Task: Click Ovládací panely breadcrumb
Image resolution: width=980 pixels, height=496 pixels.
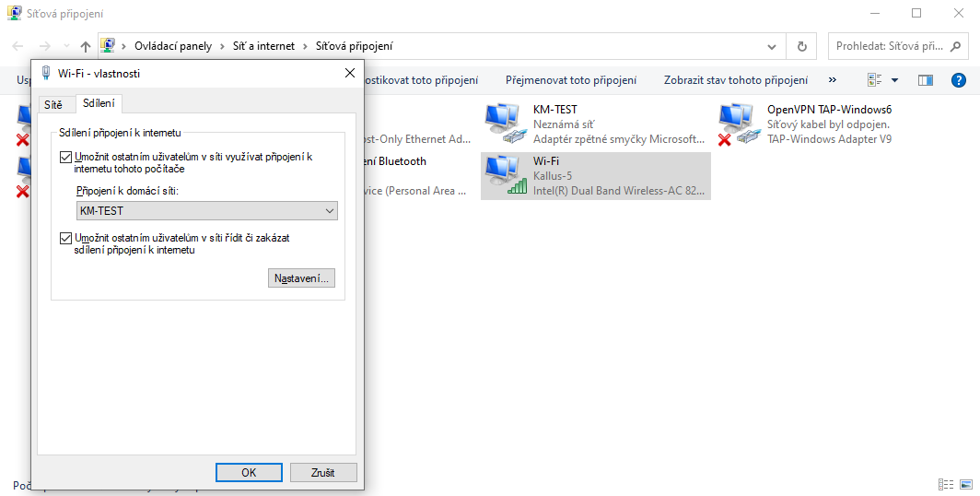Action: (x=173, y=46)
